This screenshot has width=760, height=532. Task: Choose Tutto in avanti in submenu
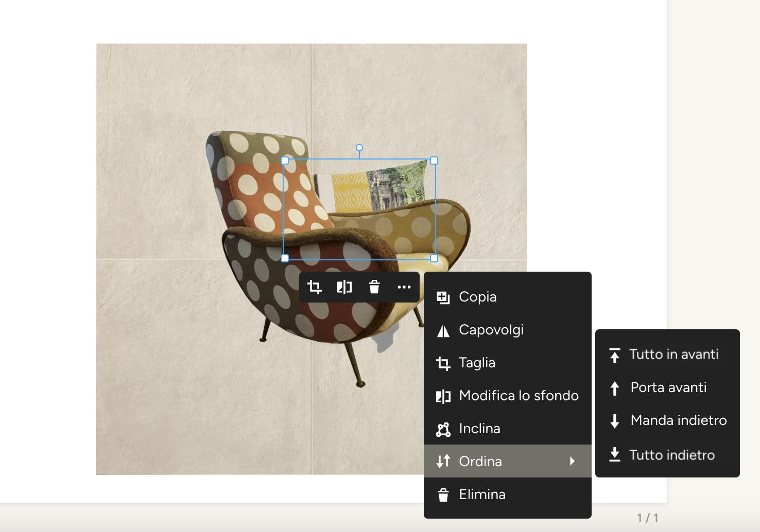pos(667,354)
